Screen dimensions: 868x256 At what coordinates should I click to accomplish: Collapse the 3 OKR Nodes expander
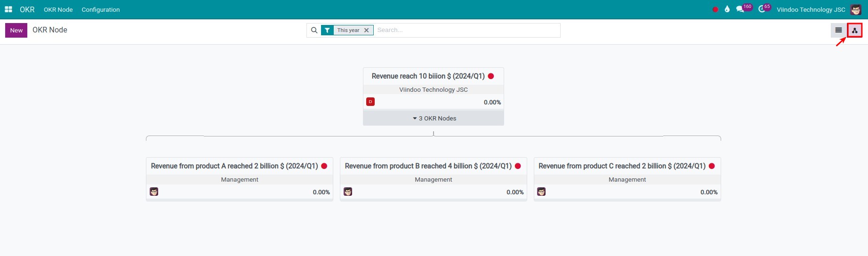pos(434,118)
